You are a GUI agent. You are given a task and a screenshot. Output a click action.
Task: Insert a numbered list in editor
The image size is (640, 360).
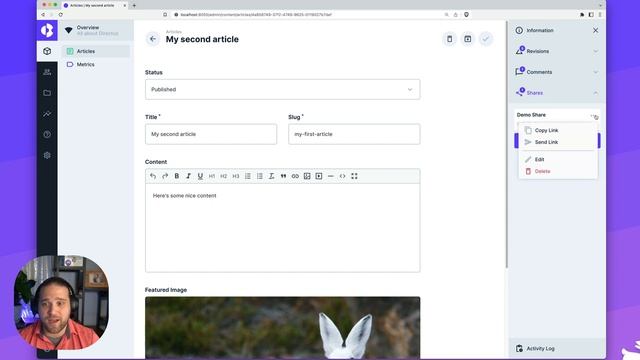coord(248,176)
